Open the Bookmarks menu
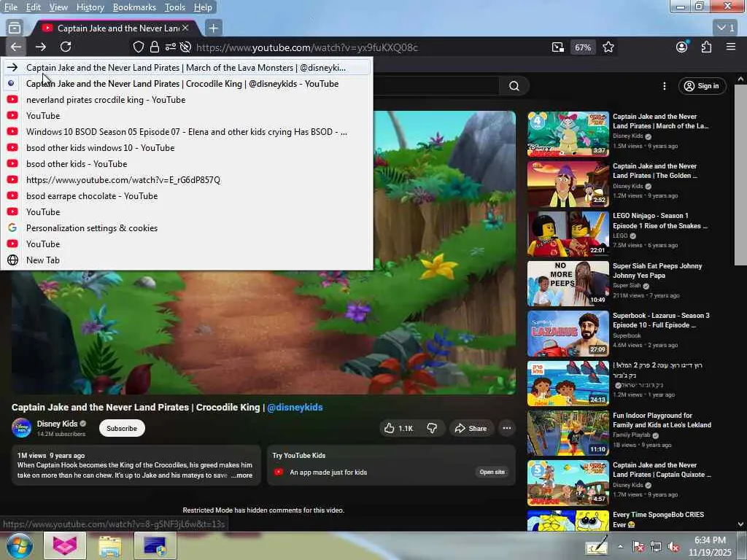 134,7
